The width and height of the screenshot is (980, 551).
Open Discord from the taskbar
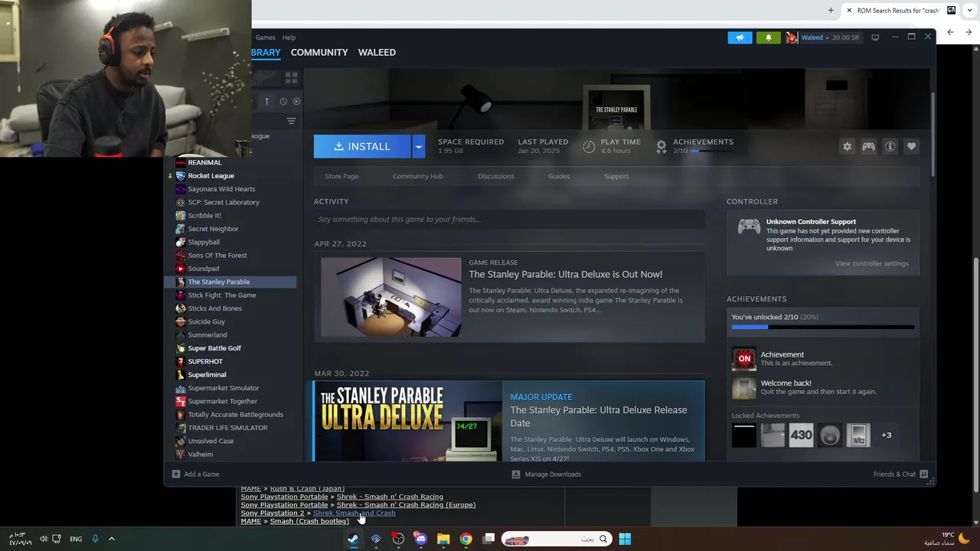tap(420, 539)
